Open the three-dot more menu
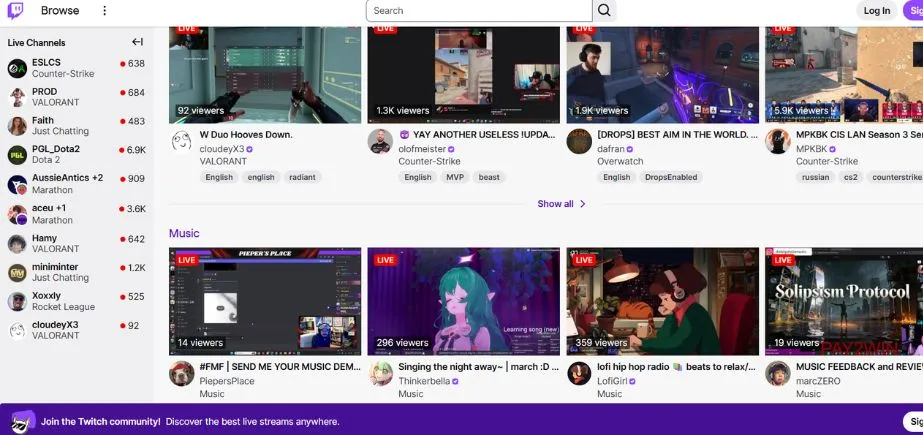The height and width of the screenshot is (435, 923). 104,11
